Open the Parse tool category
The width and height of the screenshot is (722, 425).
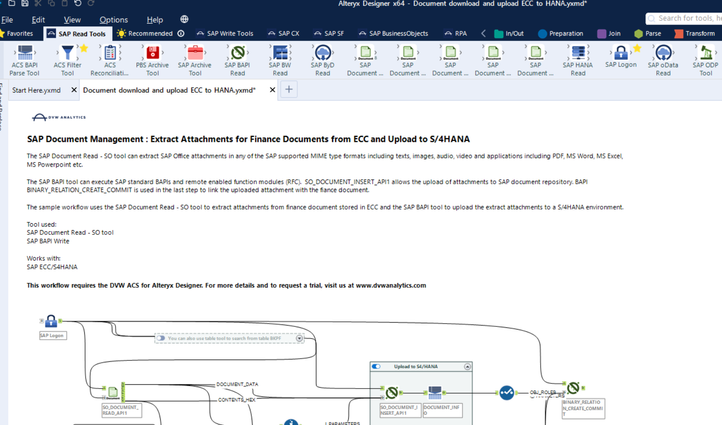pyautogui.click(x=647, y=33)
